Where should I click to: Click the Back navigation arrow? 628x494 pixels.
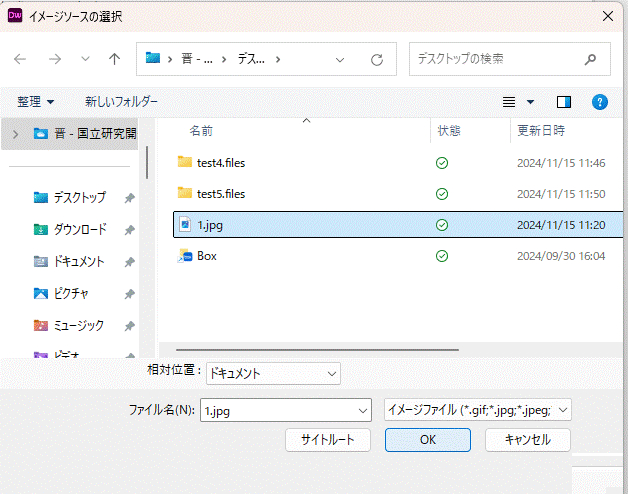[21, 59]
